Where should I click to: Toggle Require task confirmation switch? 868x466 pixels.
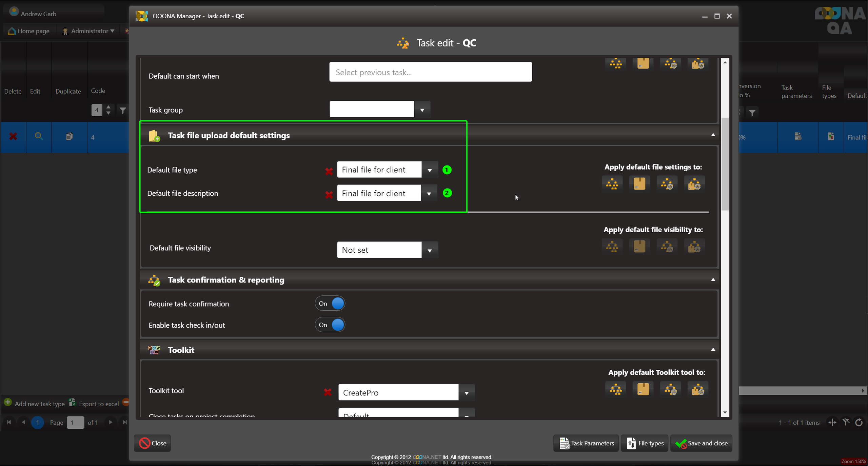pos(330,304)
